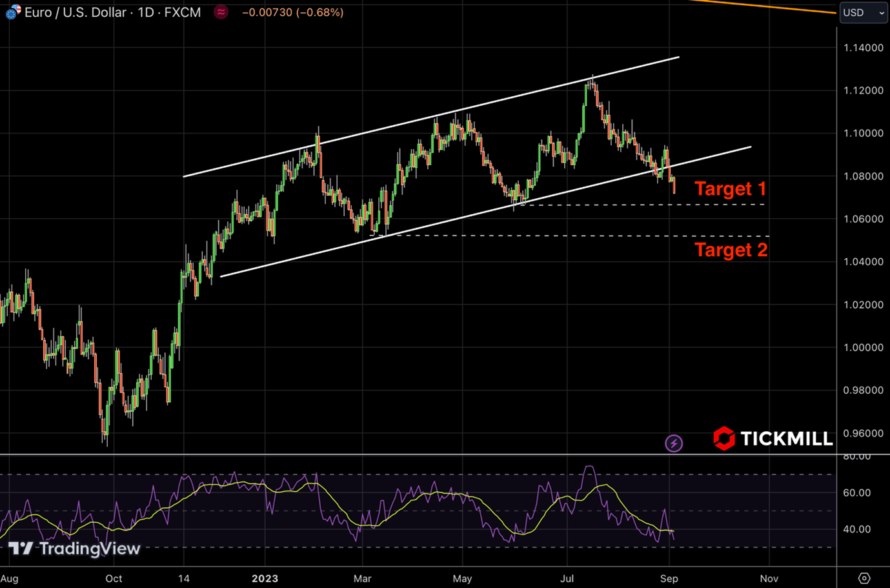890x588 pixels.
Task: Click the FXCM source label
Action: click(183, 12)
